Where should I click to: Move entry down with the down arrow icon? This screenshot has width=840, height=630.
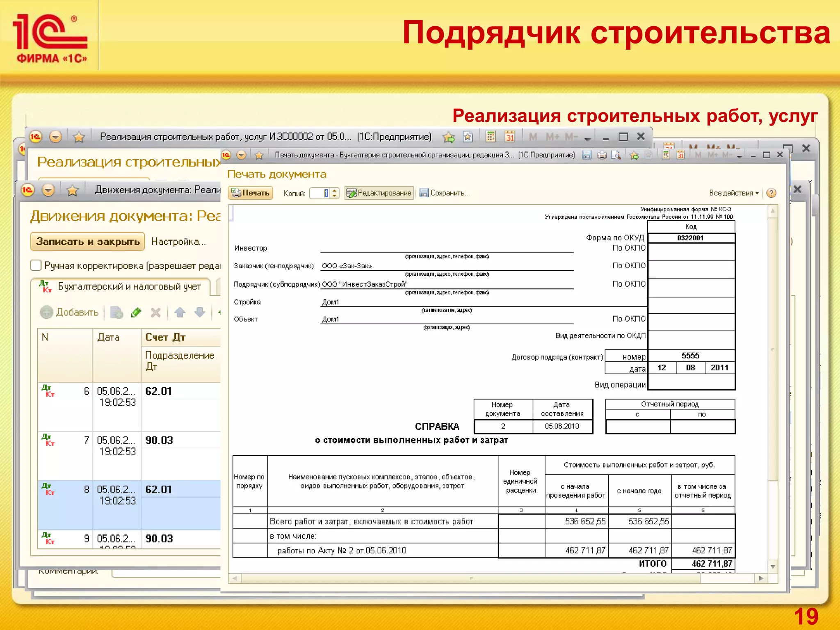(200, 313)
